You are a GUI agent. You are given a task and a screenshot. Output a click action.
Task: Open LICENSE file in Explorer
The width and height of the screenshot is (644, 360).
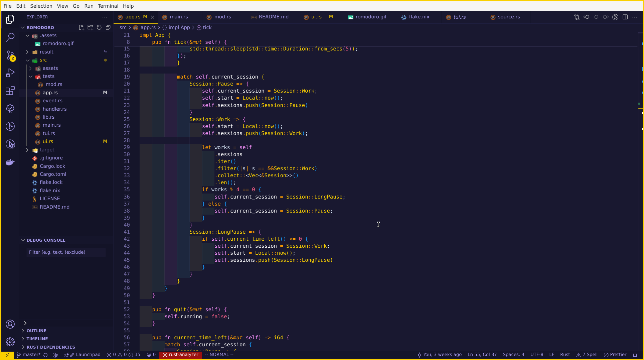pyautogui.click(x=50, y=199)
